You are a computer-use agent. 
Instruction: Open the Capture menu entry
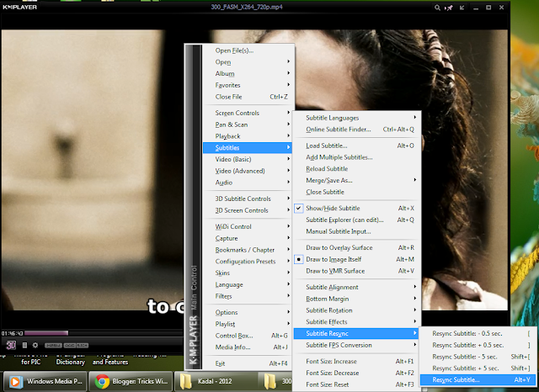(x=248, y=238)
